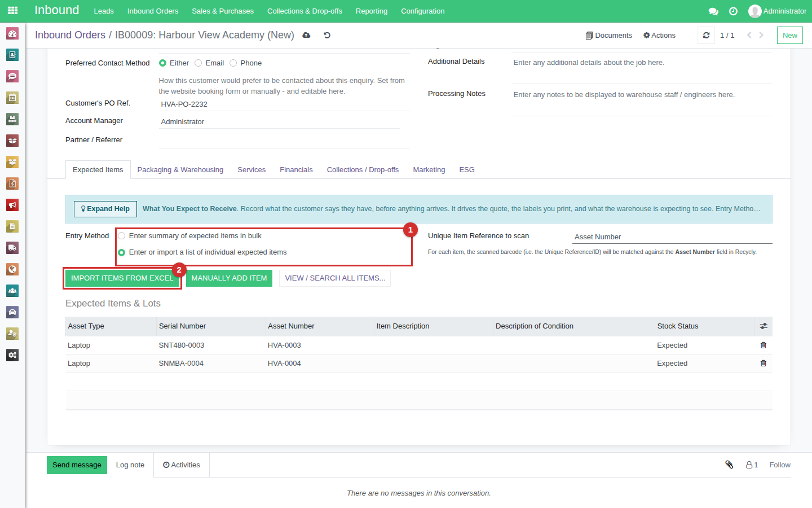
Task: Switch to the Services tab
Action: [x=251, y=170]
